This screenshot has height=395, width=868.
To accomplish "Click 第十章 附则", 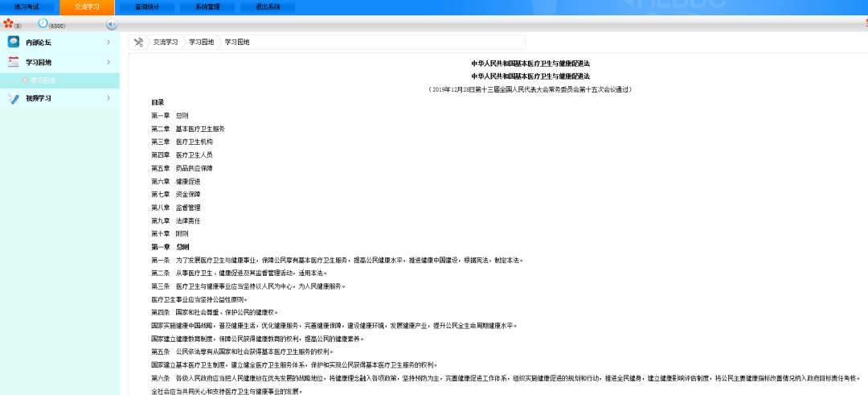I will click(170, 234).
